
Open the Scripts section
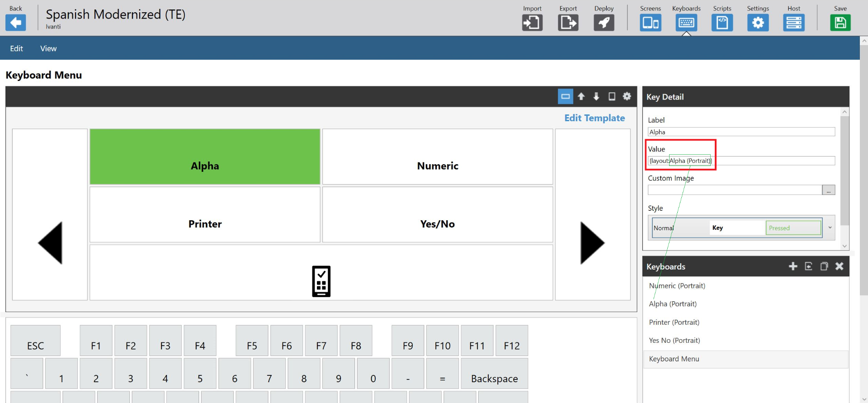tap(722, 23)
